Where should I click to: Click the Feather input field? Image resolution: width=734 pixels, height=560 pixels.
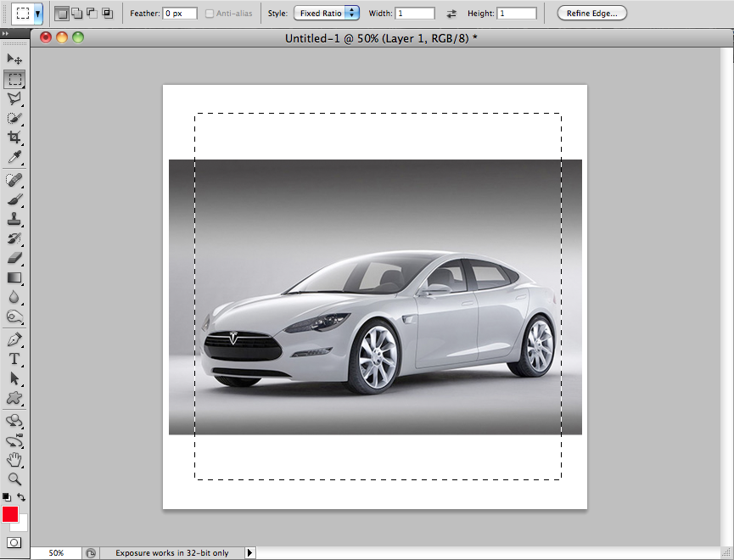click(x=180, y=13)
